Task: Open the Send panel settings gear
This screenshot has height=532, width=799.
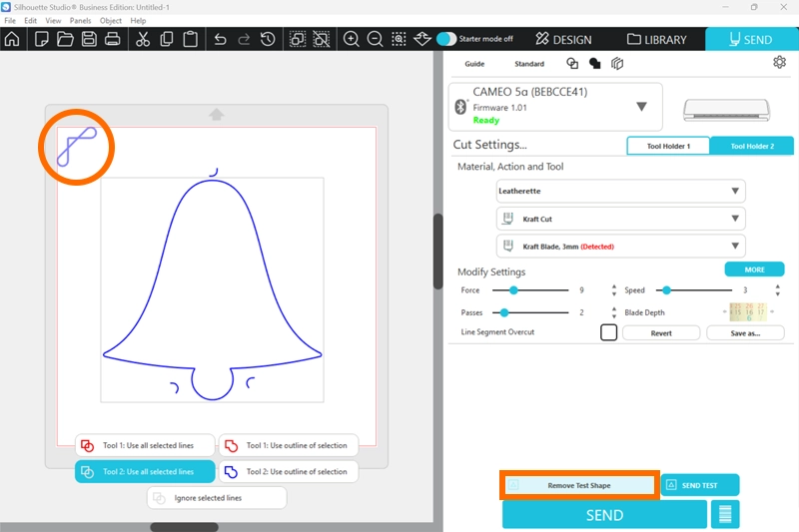Action: click(779, 63)
